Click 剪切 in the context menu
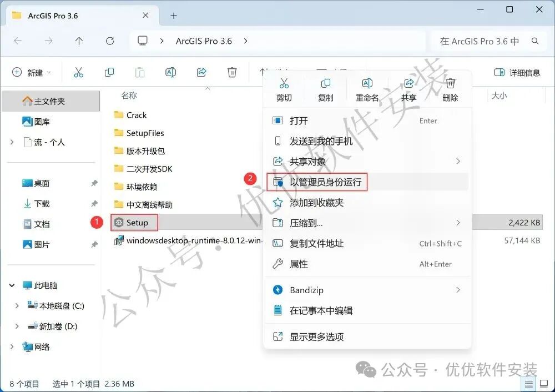This screenshot has height=392, width=555. coord(284,90)
